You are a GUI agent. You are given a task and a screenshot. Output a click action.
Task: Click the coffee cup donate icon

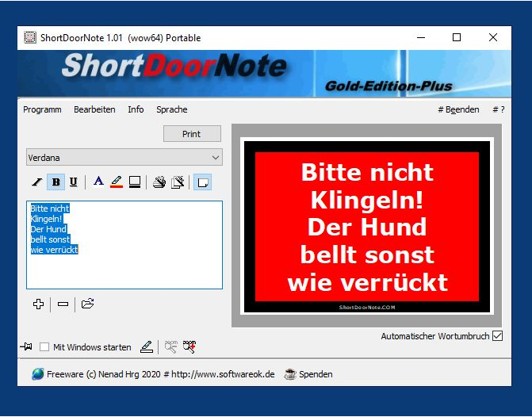point(290,374)
